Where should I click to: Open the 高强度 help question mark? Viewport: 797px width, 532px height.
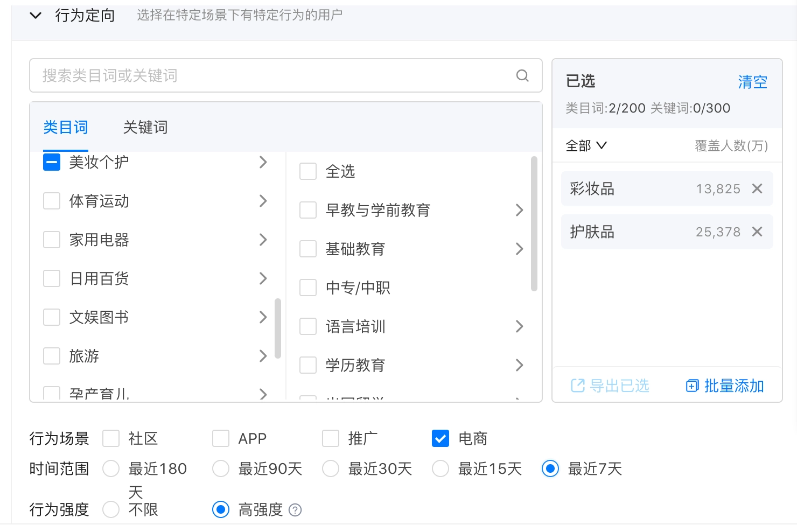click(296, 509)
